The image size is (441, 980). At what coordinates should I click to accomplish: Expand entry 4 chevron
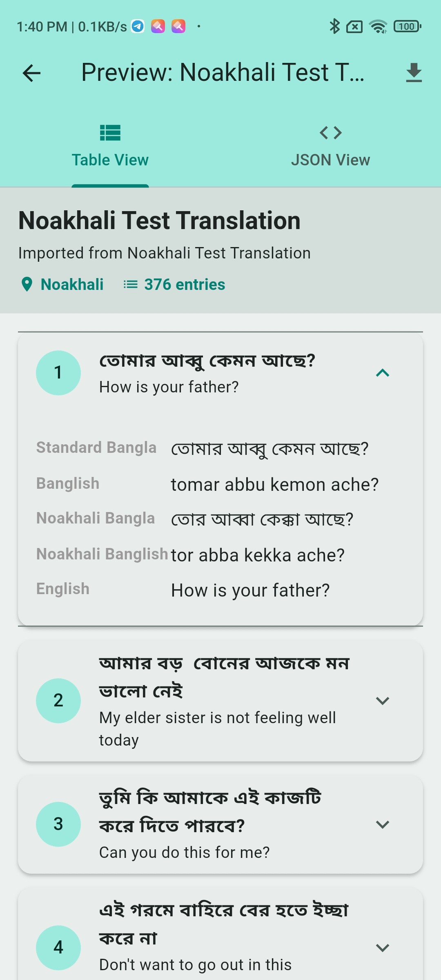[382, 948]
